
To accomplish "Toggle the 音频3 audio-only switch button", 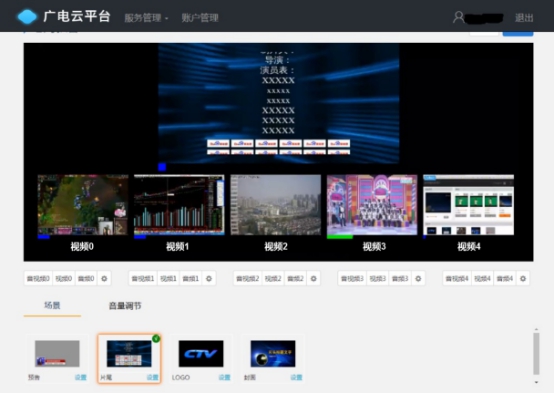I will (x=400, y=278).
